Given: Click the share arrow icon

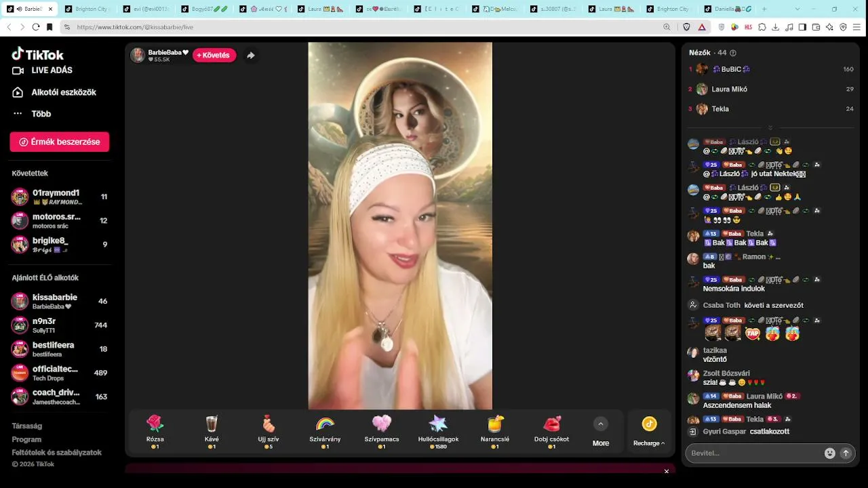Looking at the screenshot, I should (x=250, y=56).
